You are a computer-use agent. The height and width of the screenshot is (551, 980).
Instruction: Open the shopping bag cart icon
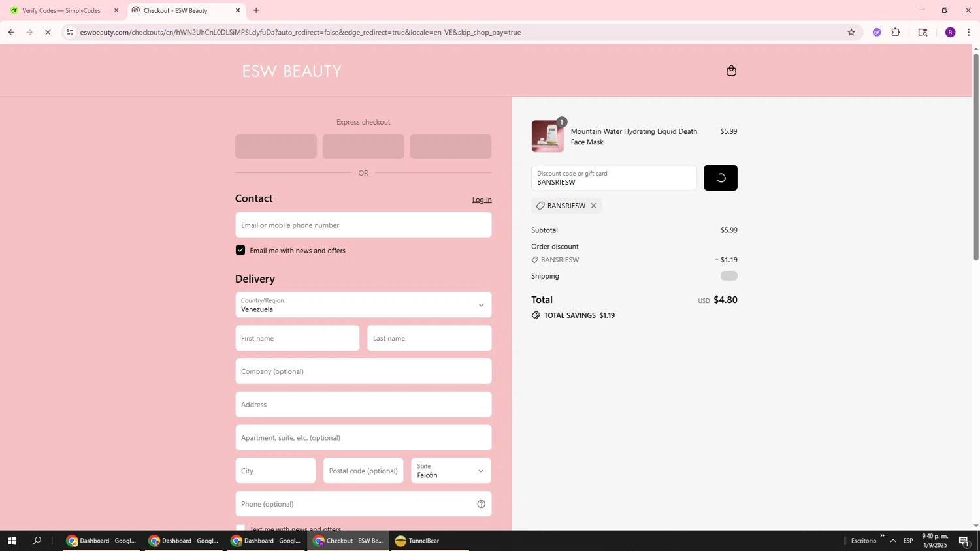click(x=731, y=71)
